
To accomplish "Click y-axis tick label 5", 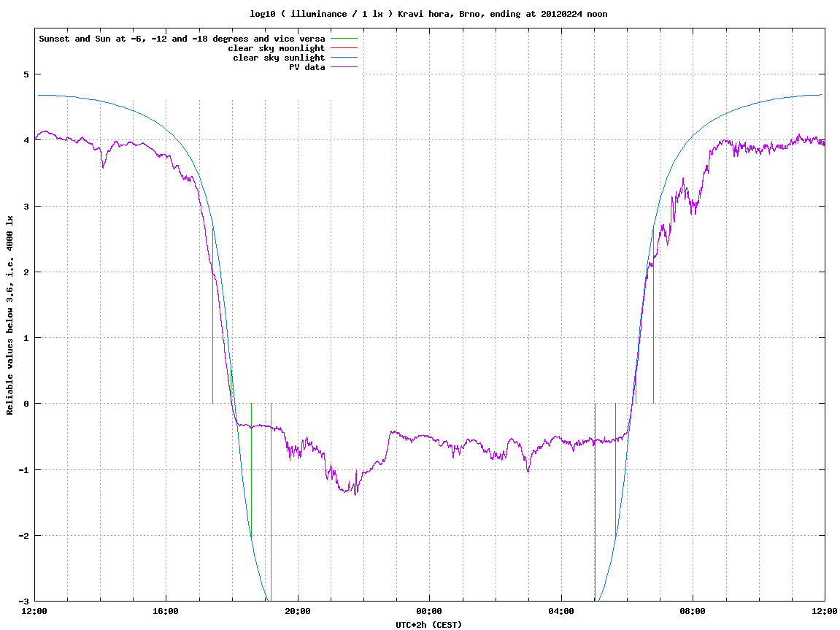I will (26, 74).
